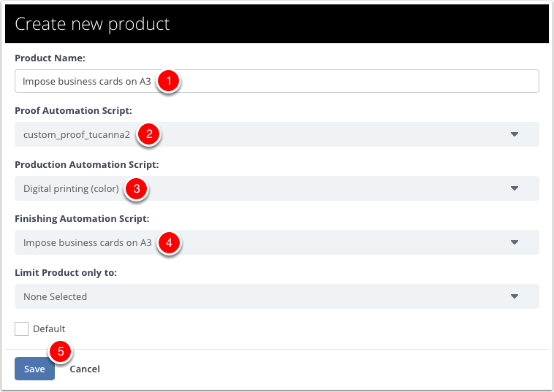
Task: Click the Product Name input field
Action: (277, 81)
